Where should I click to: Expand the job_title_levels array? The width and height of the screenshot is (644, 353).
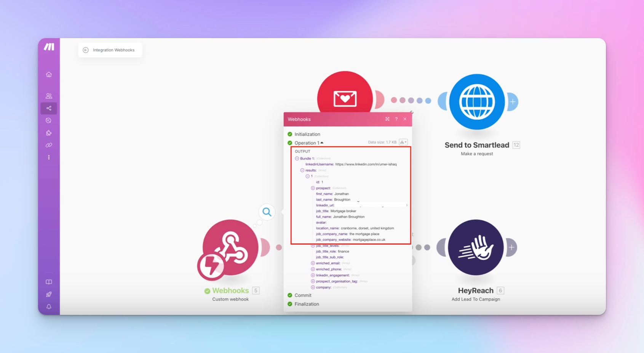tap(313, 246)
